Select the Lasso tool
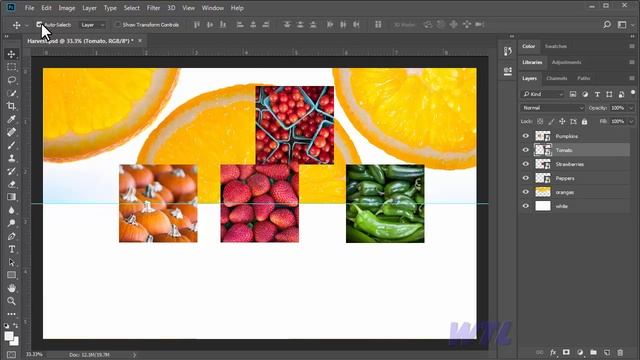This screenshot has height=360, width=640. click(11, 80)
